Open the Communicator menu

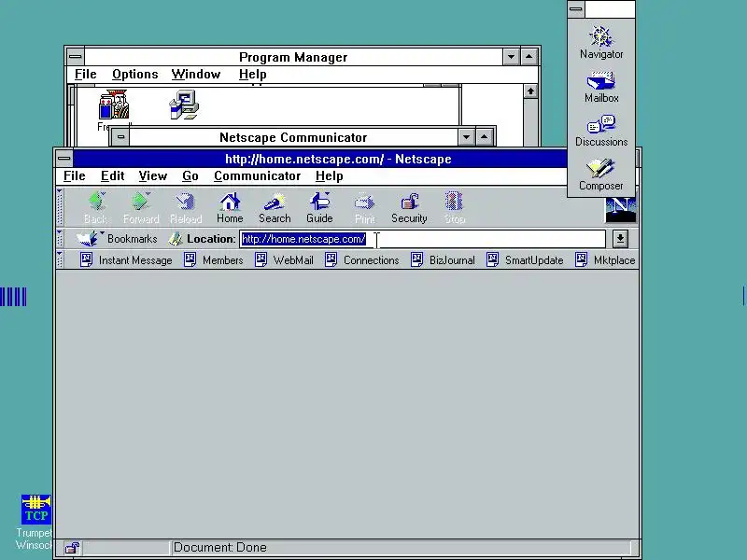pyautogui.click(x=258, y=176)
